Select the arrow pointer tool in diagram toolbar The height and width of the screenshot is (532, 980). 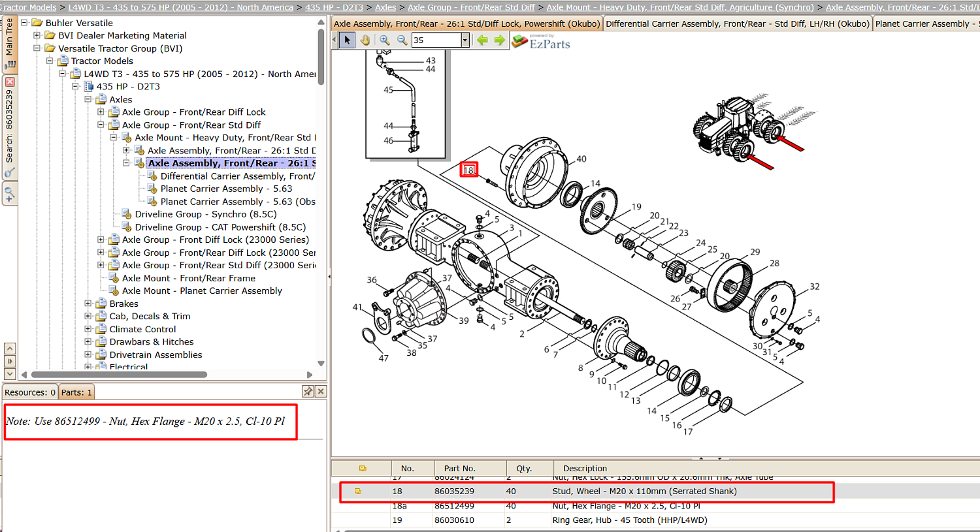[x=348, y=40]
